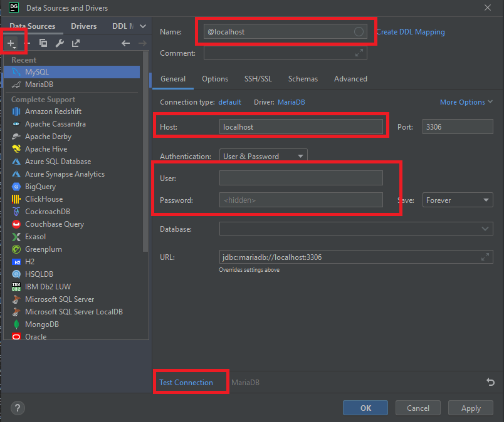Image resolution: width=504 pixels, height=424 pixels.
Task: Click the Test Connection link
Action: click(x=186, y=382)
